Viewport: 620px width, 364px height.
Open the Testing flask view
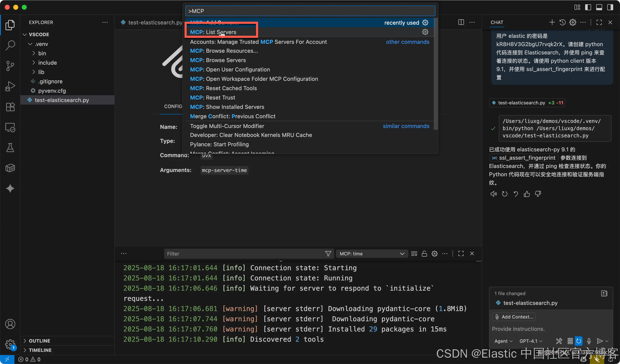(x=10, y=148)
